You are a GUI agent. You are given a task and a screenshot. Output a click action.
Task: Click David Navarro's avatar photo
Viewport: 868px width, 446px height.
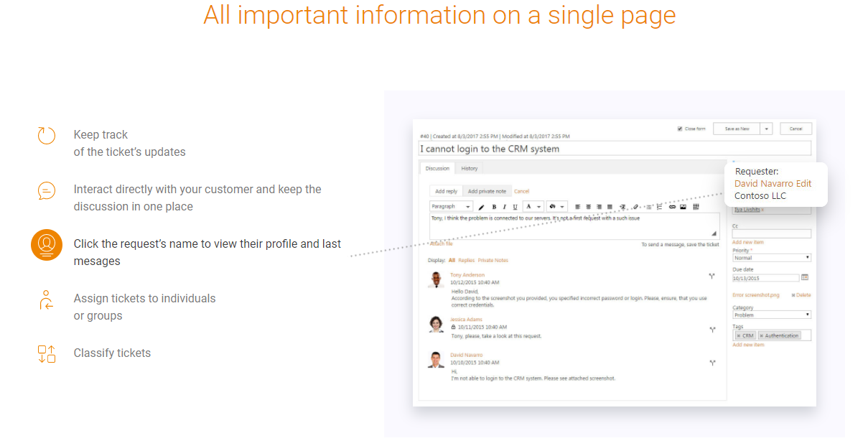pos(437,359)
